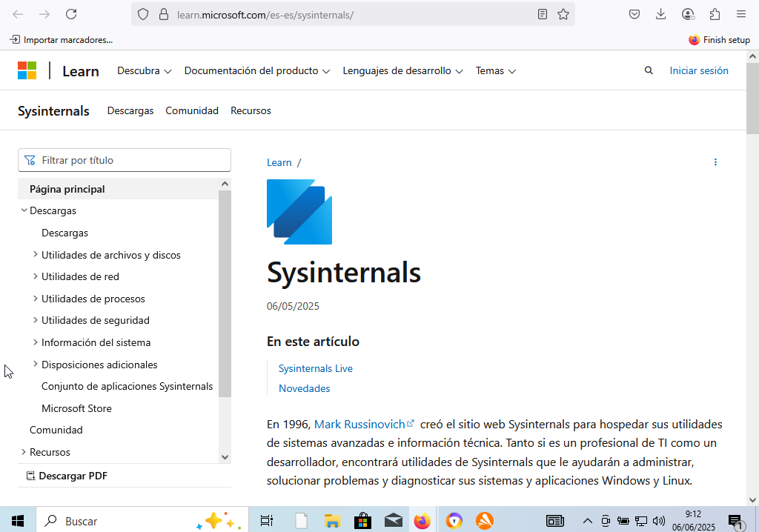759x532 pixels.
Task: Click the Sysinternals blue logo image
Action: pyautogui.click(x=299, y=212)
